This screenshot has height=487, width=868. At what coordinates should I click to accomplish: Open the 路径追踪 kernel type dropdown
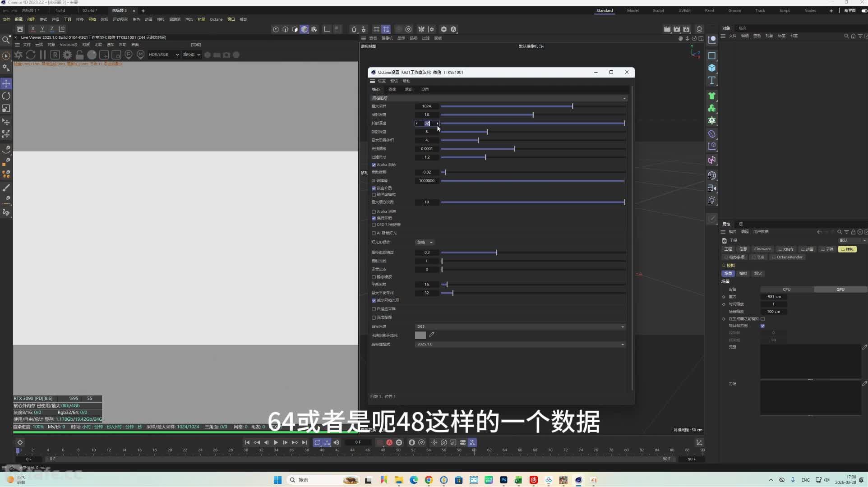499,98
